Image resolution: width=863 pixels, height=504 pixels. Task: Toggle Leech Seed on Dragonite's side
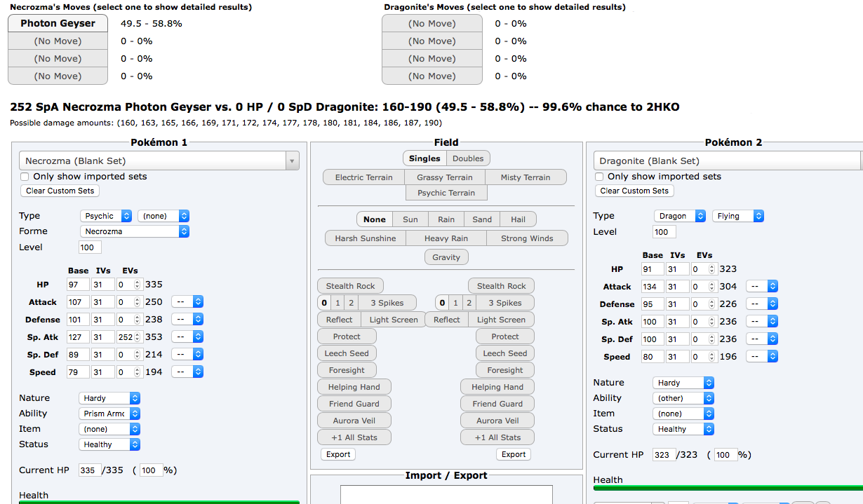(x=504, y=353)
